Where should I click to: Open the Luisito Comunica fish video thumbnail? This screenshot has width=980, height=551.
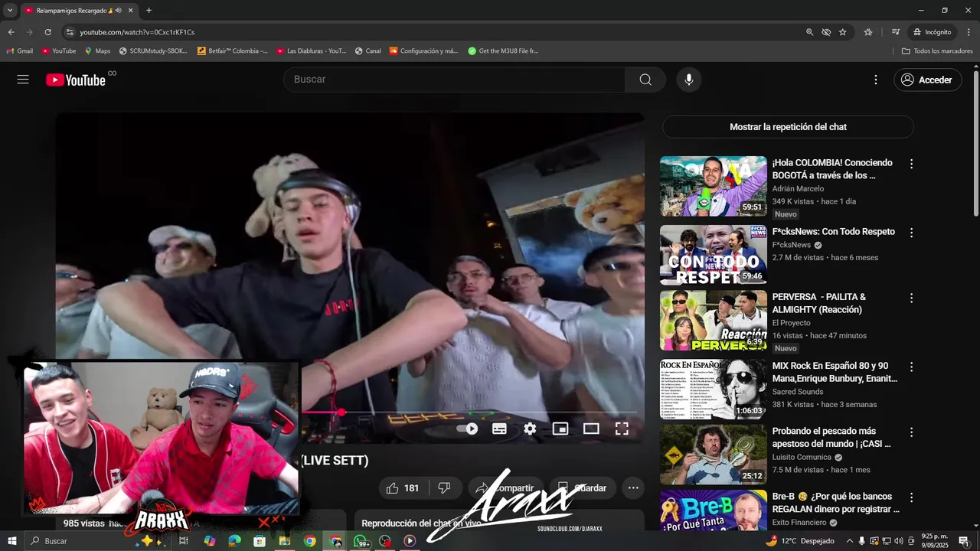coord(714,455)
